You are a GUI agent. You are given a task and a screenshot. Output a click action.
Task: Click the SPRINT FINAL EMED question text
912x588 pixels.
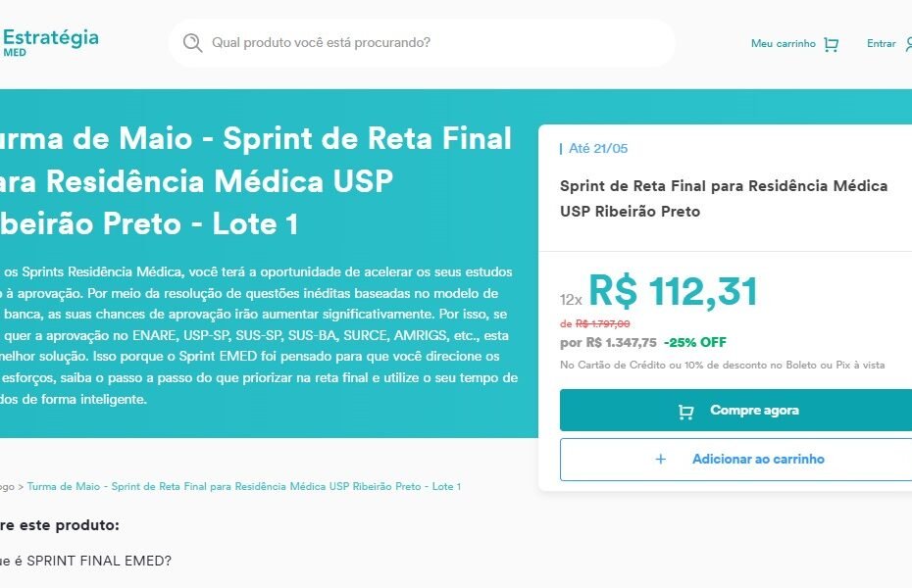86,561
